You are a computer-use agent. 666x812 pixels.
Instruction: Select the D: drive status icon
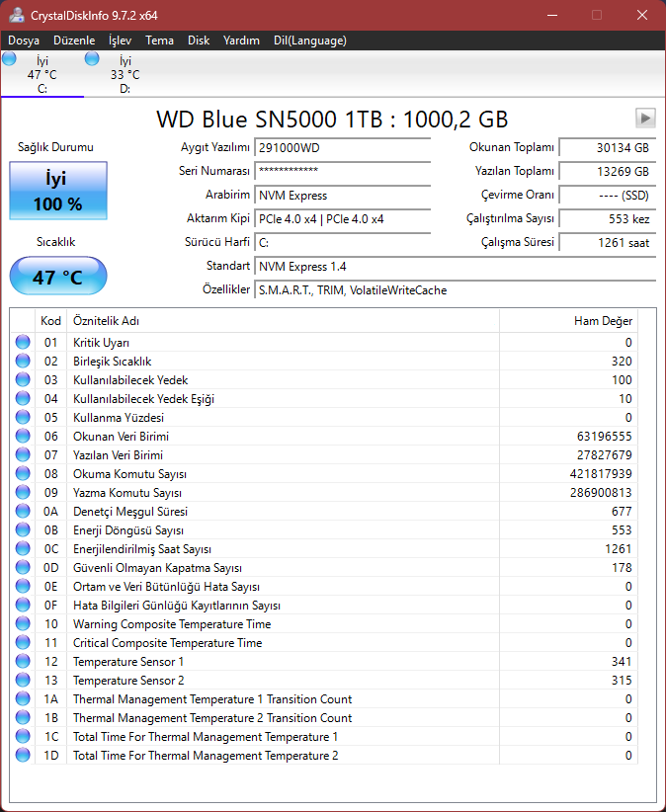pyautogui.click(x=92, y=59)
